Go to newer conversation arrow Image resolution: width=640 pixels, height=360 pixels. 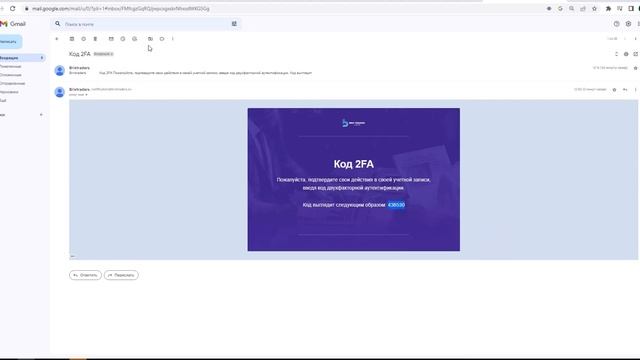click(x=624, y=39)
